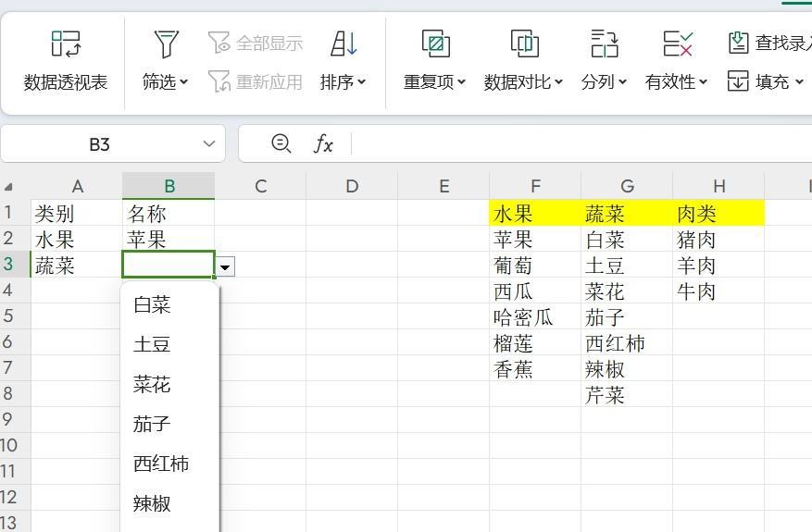Viewport: 812px width, 532px height.
Task: Select row 1 header
Action: point(15,213)
